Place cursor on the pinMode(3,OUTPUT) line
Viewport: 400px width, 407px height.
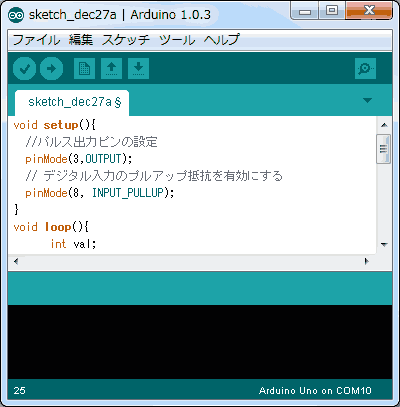(79, 159)
